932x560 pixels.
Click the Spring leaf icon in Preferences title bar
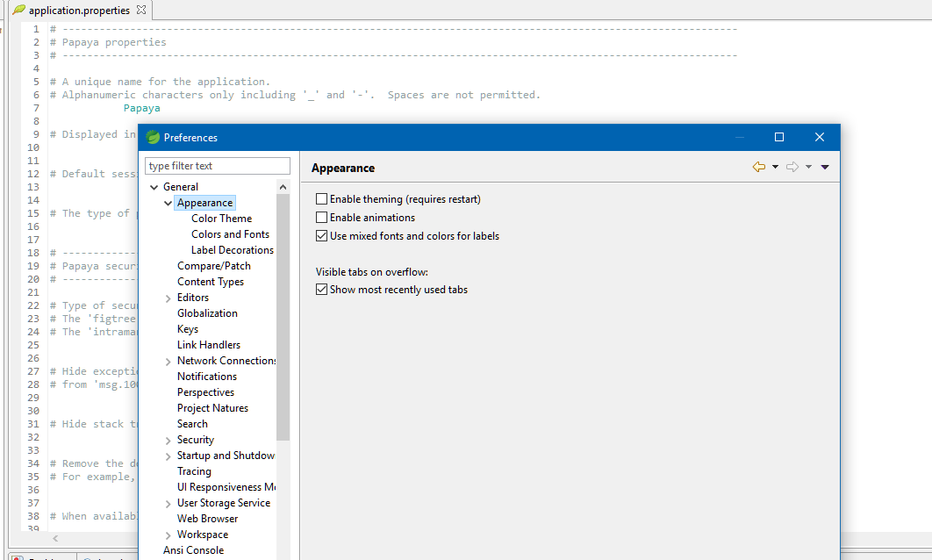(x=153, y=137)
